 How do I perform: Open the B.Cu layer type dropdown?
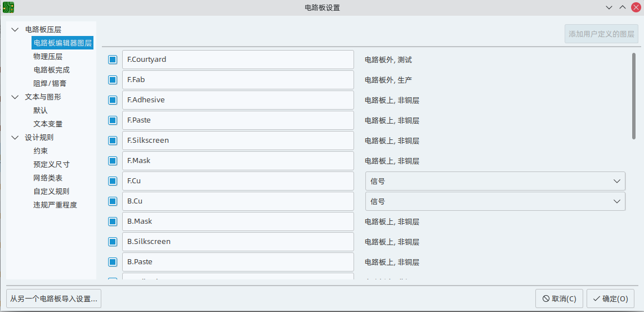tap(495, 201)
